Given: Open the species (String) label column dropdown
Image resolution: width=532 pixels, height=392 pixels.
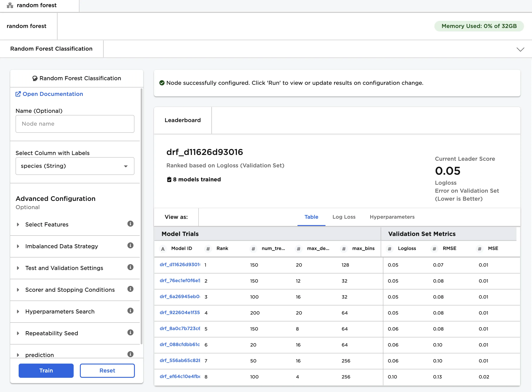Looking at the screenshot, I should click(75, 166).
